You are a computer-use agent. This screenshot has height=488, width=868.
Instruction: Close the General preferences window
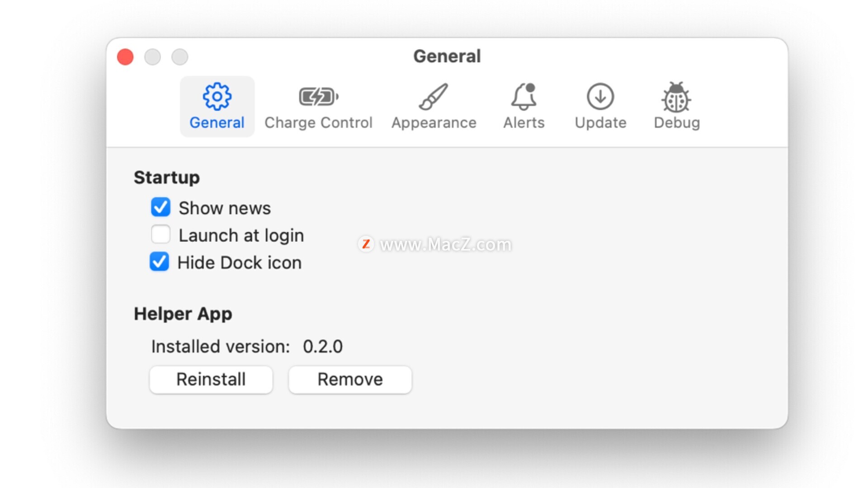tap(125, 57)
